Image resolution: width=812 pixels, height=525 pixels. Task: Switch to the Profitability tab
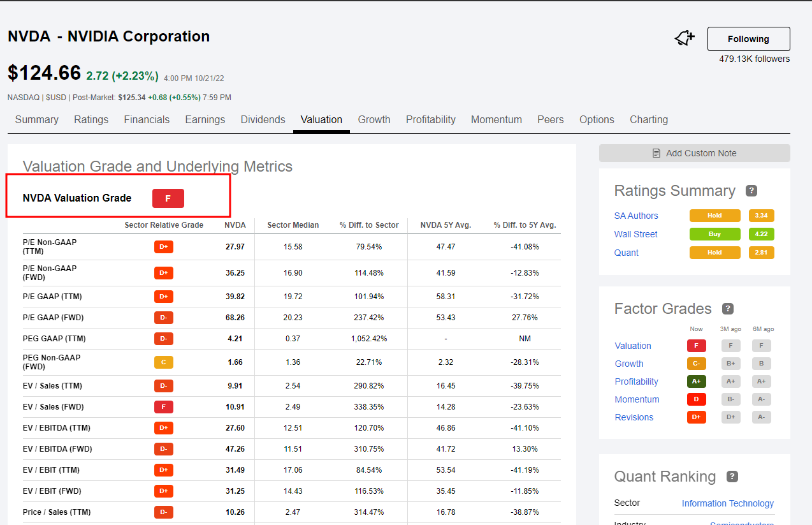pyautogui.click(x=431, y=120)
